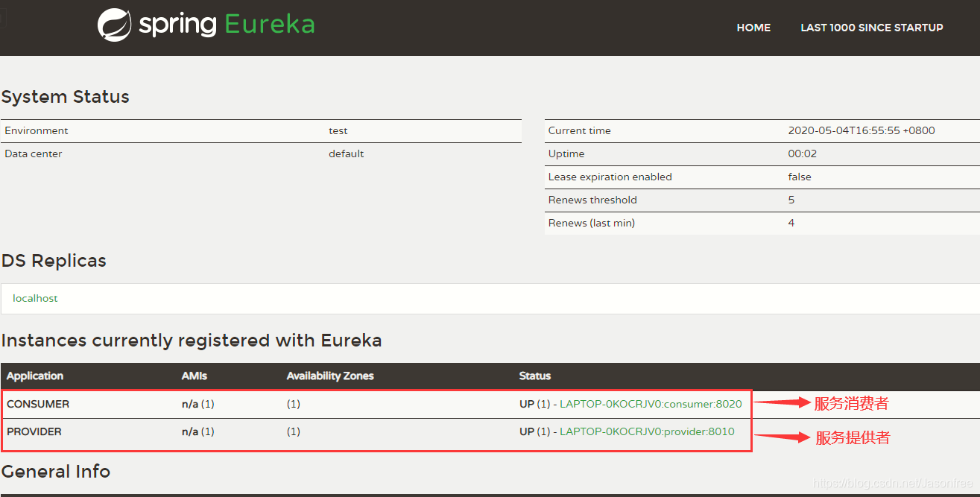Select the UP (1) status of CONSUMER
This screenshot has height=497, width=980.
534,404
